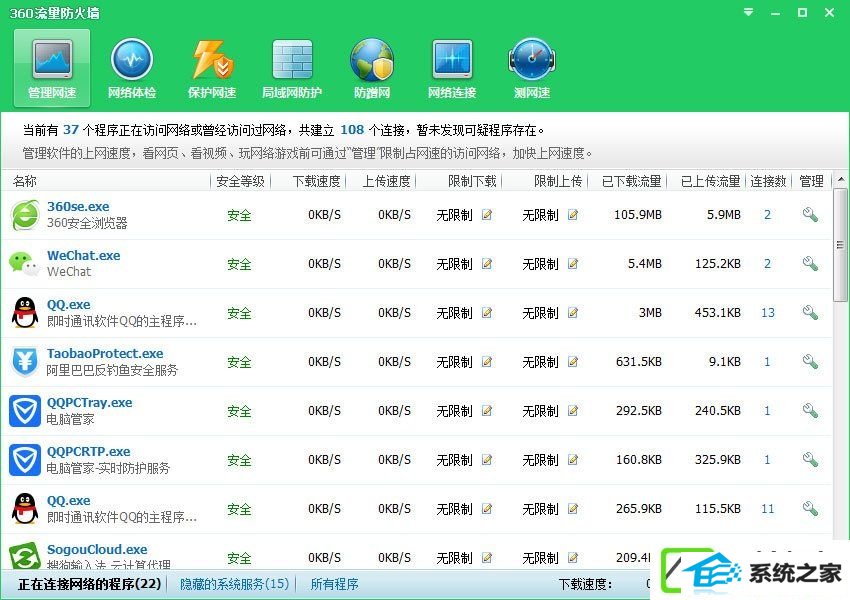This screenshot has height=600, width=850.
Task: Open manage wrench for TaobaoProtect.exe
Action: pos(810,362)
